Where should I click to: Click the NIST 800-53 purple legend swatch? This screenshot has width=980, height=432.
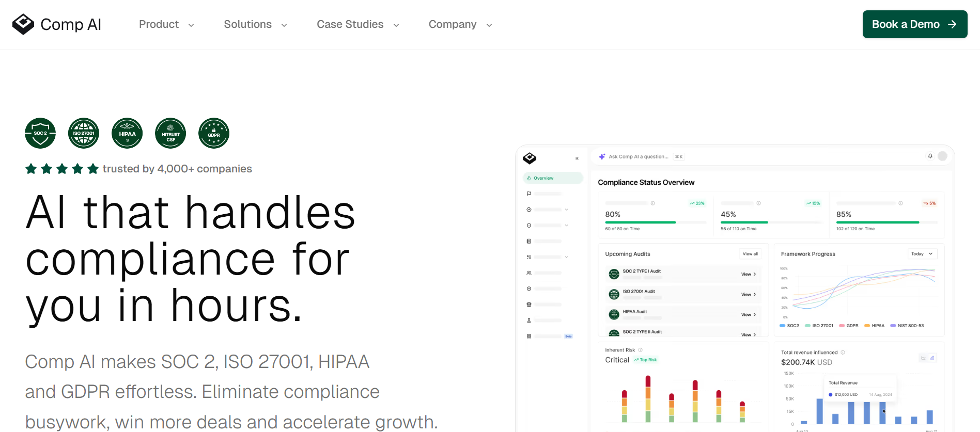(893, 326)
